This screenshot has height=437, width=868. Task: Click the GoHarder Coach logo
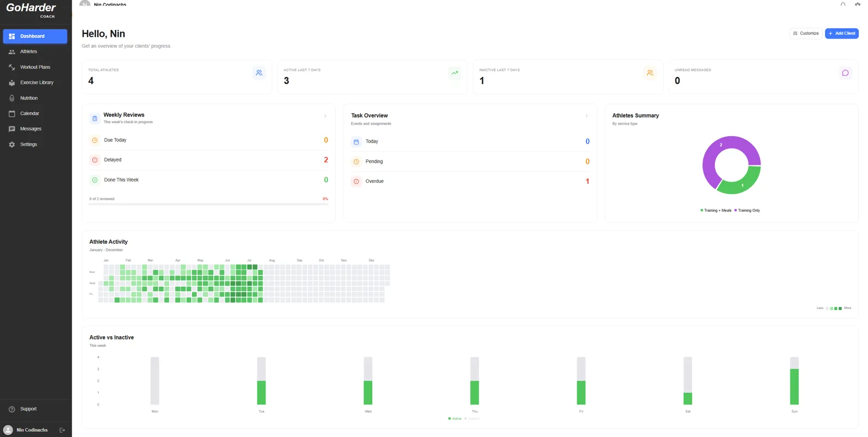[x=31, y=10]
